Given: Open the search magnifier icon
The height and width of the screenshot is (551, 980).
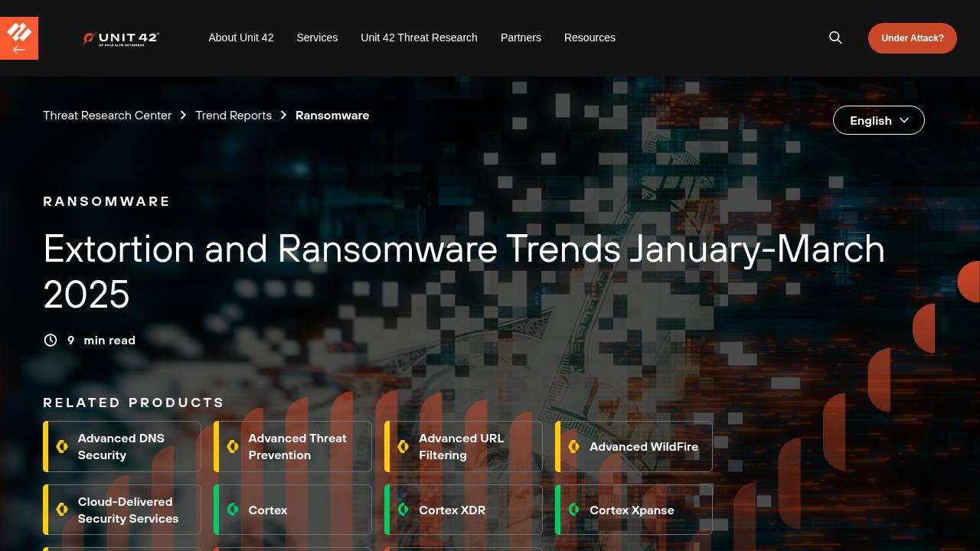Looking at the screenshot, I should (x=835, y=37).
